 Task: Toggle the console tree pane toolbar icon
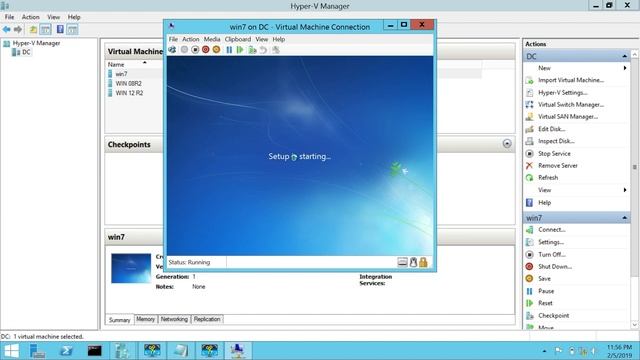(45, 29)
